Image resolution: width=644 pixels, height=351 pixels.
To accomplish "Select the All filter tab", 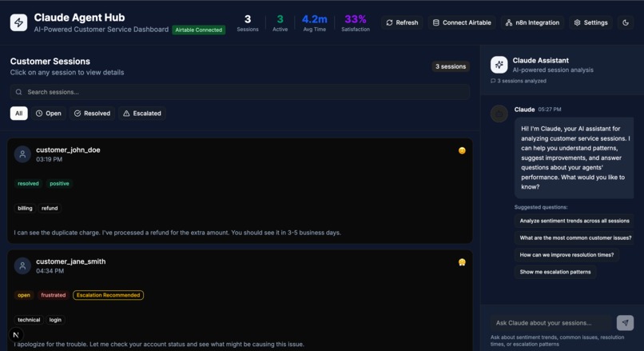I will (x=19, y=114).
